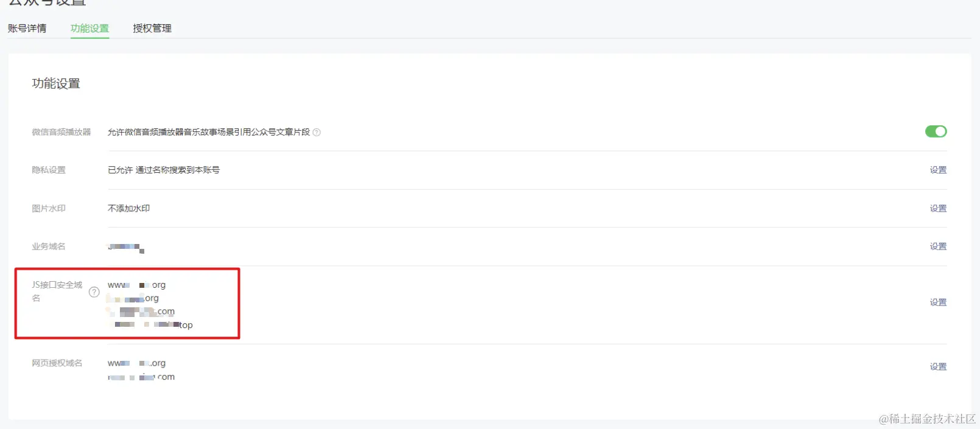Viewport: 980px width, 429px height.
Task: Click the 隐私设置 label
Action: [49, 170]
